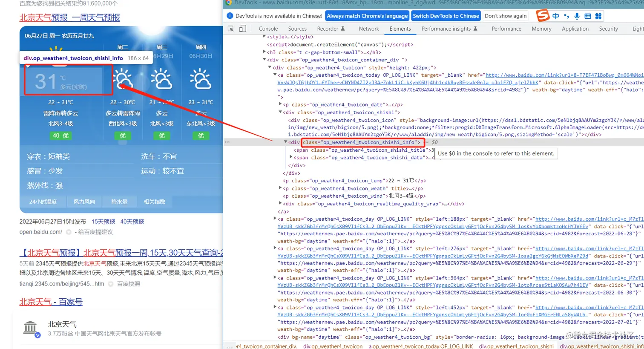This screenshot has height=349, width=644.
Task: Click the 北京天气 Baijiahao avatar icon
Action: click(x=31, y=329)
